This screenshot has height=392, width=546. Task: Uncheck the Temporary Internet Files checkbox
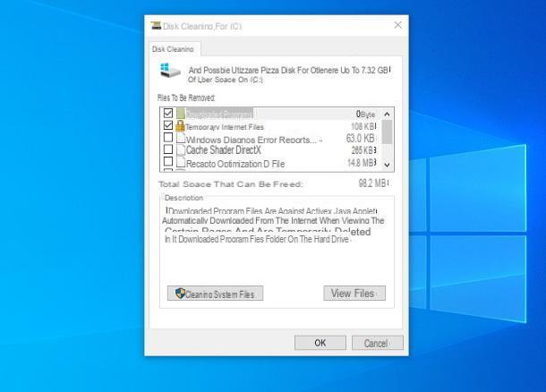(x=168, y=125)
